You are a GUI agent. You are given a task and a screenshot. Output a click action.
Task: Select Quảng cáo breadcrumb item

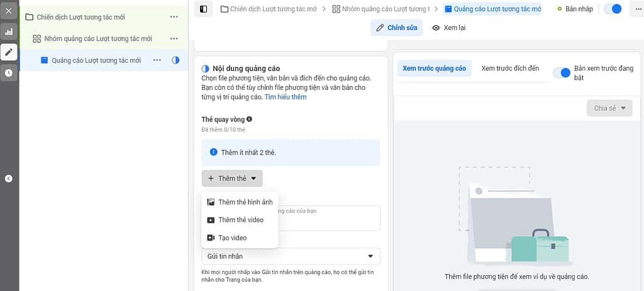click(x=493, y=9)
